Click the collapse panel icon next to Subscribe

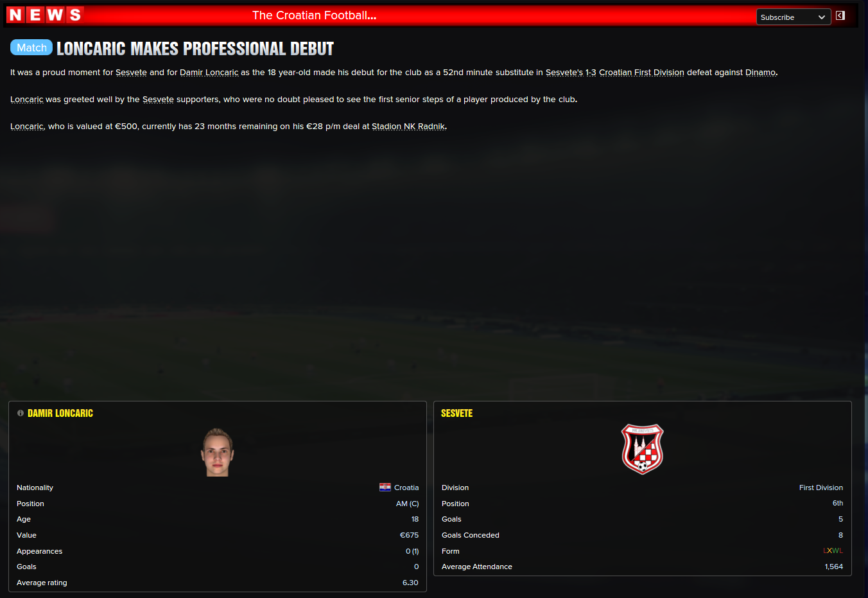click(840, 15)
